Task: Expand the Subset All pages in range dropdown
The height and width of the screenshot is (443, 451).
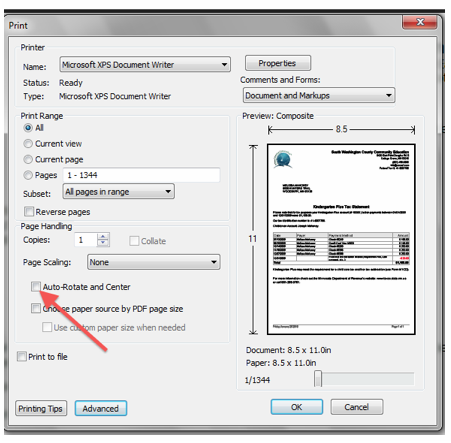Action: click(119, 192)
